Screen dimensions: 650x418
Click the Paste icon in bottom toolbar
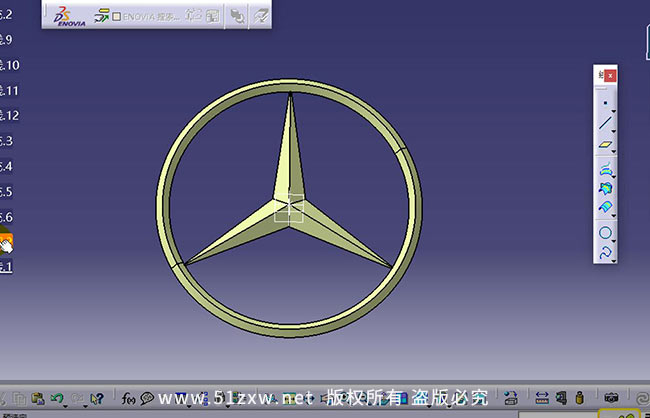pyautogui.click(x=38, y=399)
